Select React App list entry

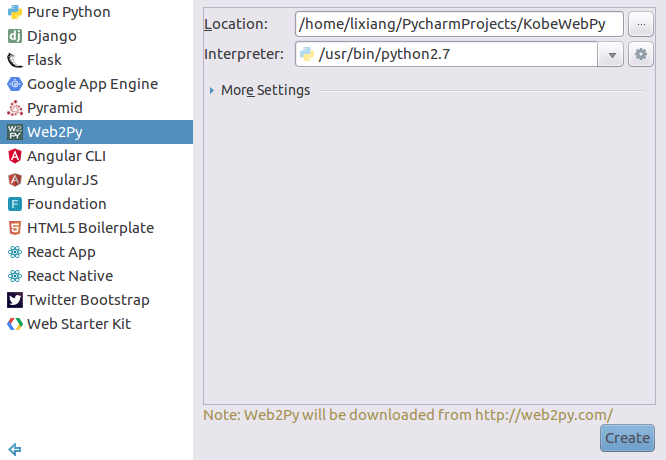pyautogui.click(x=96, y=252)
